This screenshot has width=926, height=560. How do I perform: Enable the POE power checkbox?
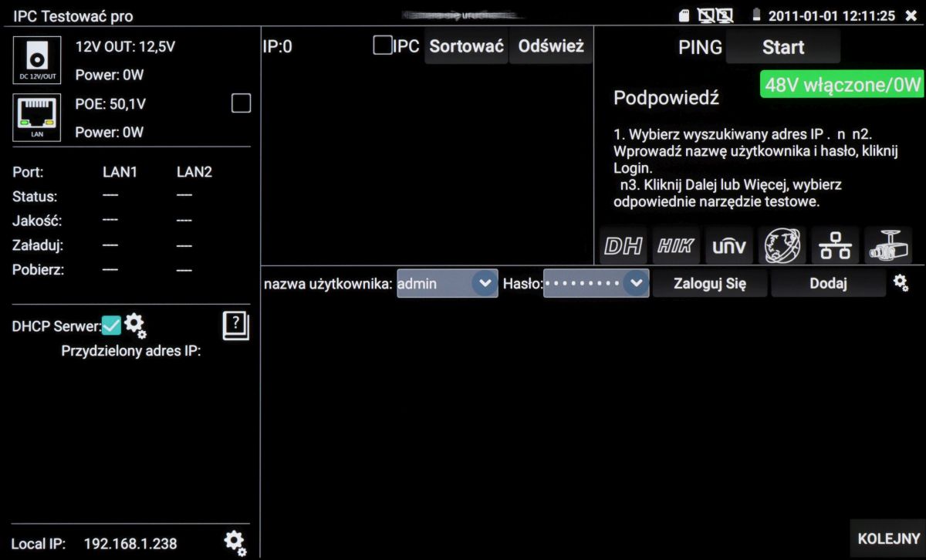[x=242, y=103]
